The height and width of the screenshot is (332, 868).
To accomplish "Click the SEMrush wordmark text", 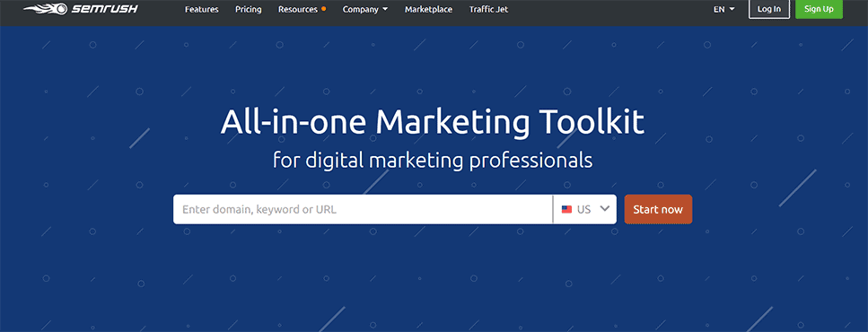I will (x=105, y=9).
